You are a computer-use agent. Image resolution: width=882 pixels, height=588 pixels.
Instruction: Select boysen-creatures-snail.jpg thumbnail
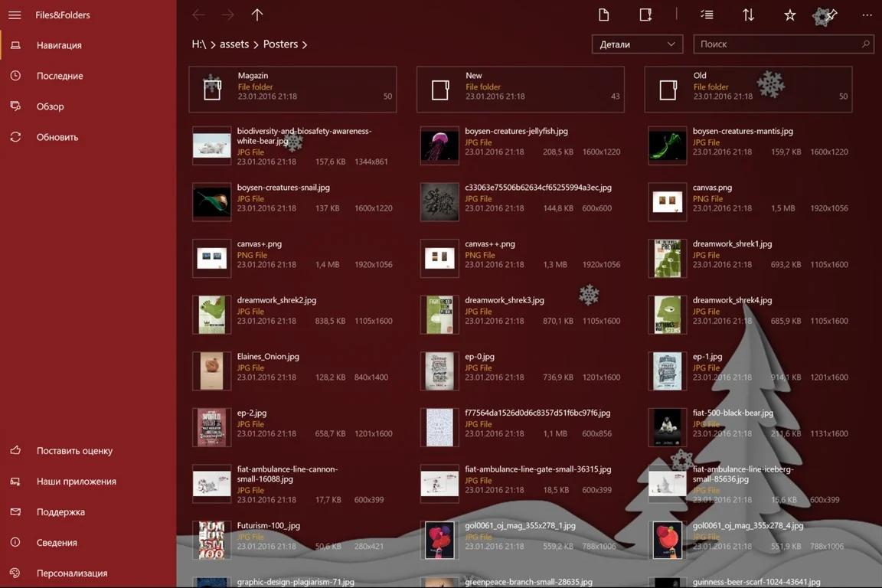(x=211, y=201)
